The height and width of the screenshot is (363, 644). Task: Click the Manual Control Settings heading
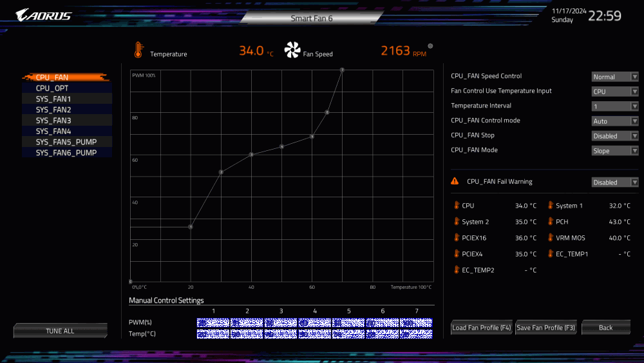(166, 300)
